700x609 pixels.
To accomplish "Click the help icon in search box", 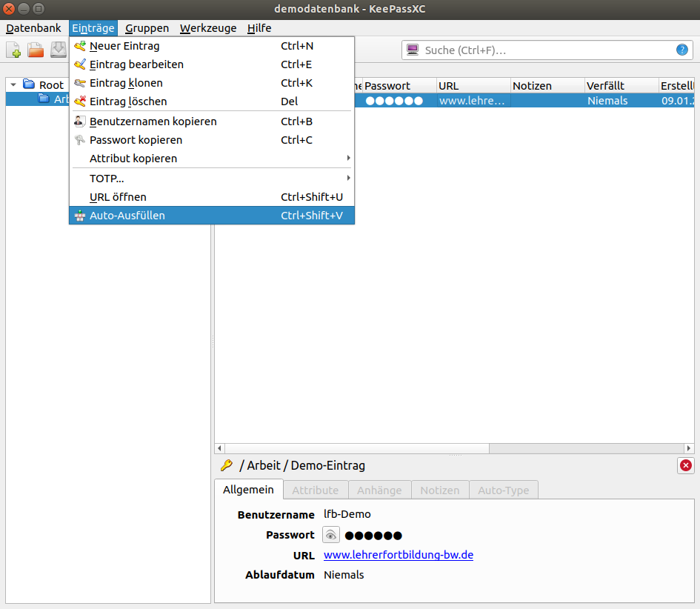I will tap(681, 50).
